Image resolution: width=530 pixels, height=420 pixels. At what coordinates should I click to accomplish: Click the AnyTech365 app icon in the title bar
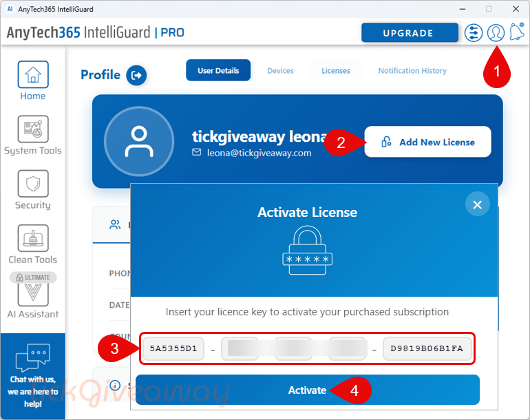pyautogui.click(x=10, y=9)
